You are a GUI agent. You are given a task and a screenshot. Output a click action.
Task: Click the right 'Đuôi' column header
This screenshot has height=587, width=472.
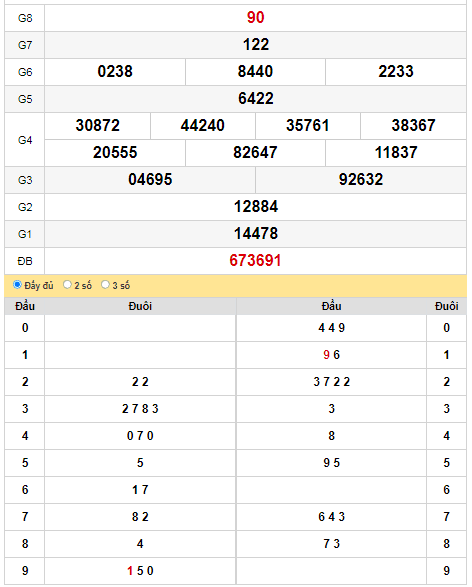coord(447,306)
